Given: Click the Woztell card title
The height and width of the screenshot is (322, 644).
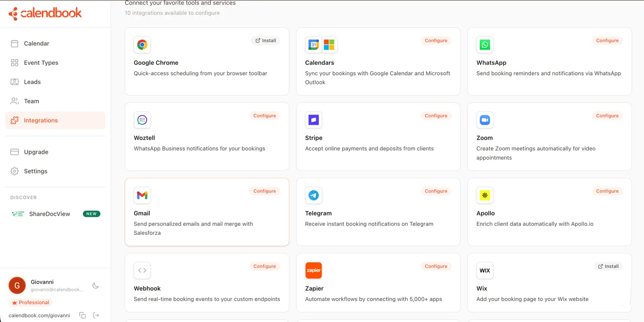Looking at the screenshot, I should tap(144, 138).
